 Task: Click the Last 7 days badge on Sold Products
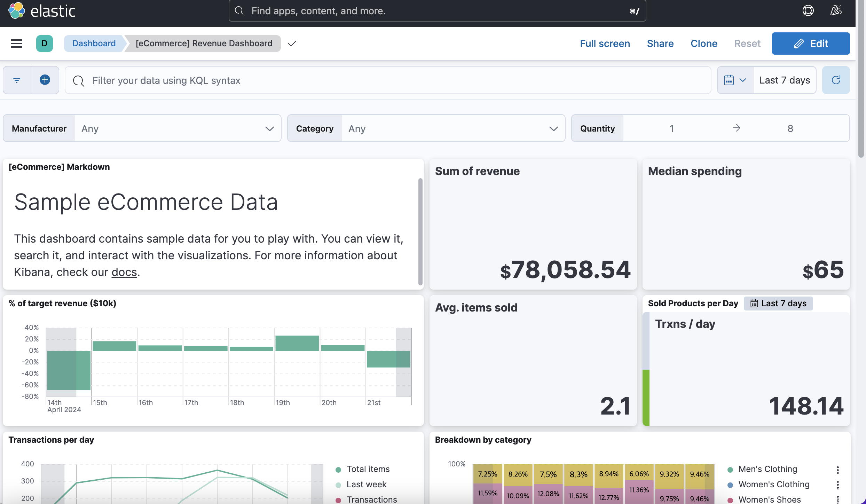click(x=778, y=303)
